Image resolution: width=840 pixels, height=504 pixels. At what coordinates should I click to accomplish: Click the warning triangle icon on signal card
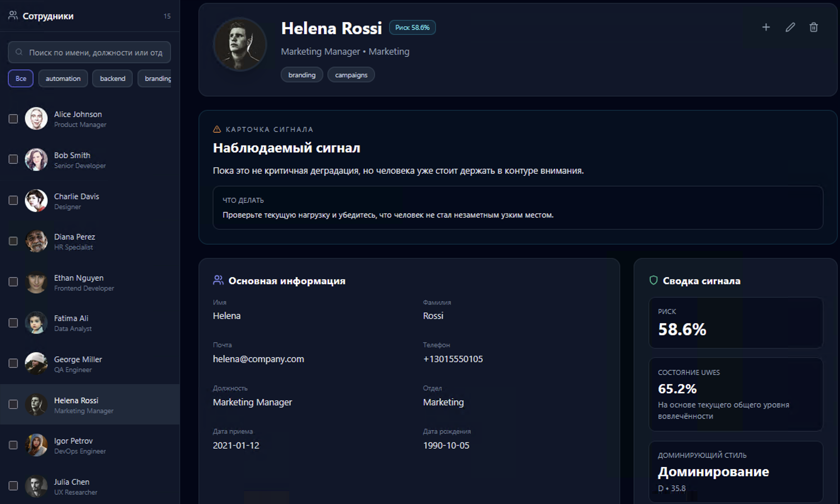(x=217, y=129)
